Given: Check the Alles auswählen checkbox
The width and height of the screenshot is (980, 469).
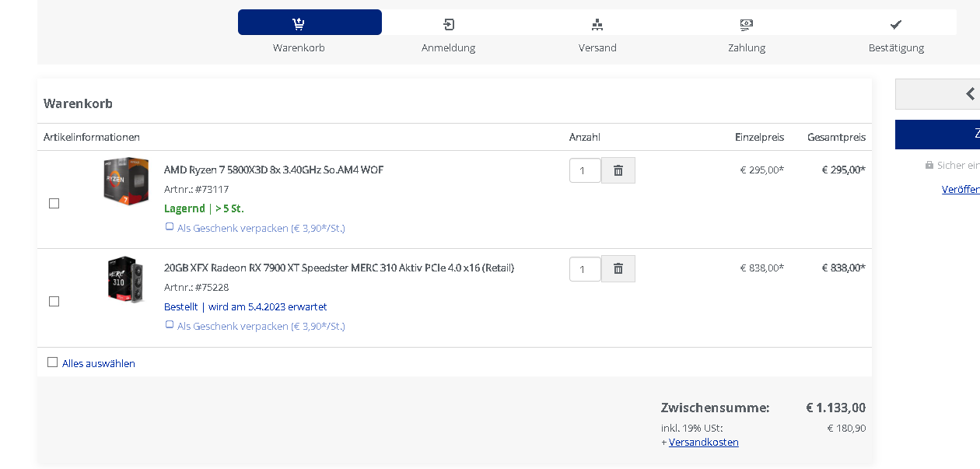Looking at the screenshot, I should click(52, 362).
